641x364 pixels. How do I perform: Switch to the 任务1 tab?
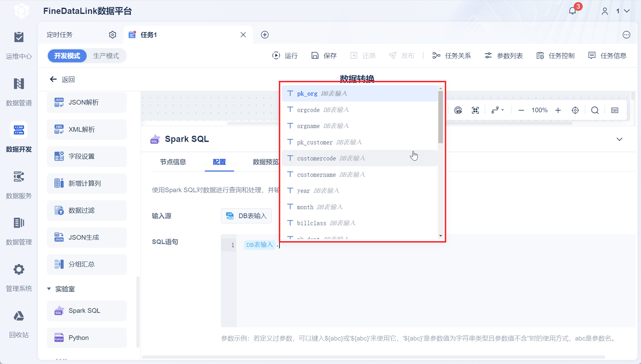[188, 35]
